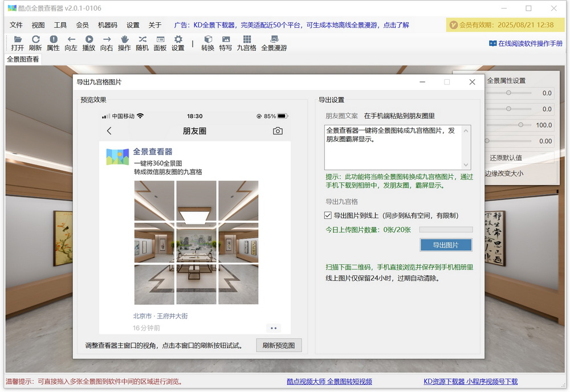The width and height of the screenshot is (570, 392).
Task: Open the 视图 menu
Action: [38, 25]
